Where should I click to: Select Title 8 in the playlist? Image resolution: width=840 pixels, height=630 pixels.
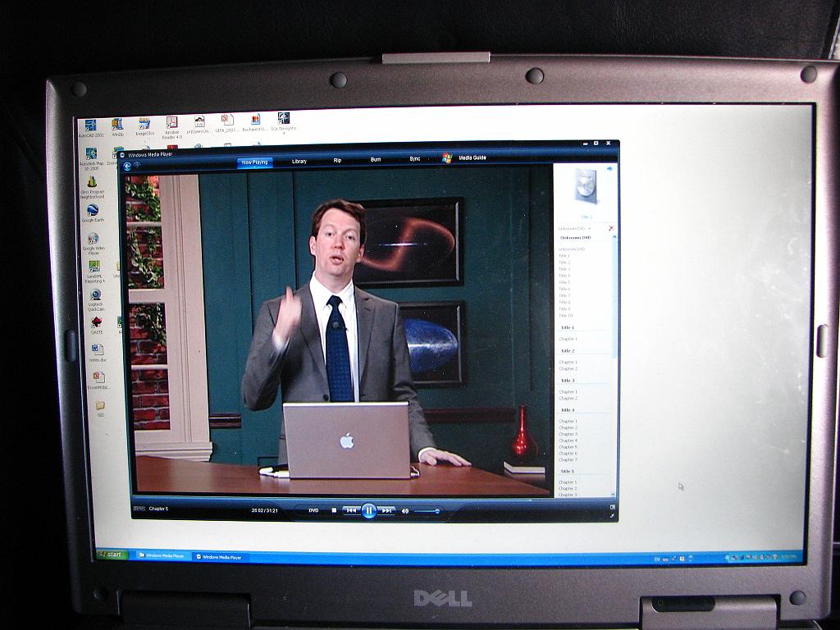coord(564,302)
